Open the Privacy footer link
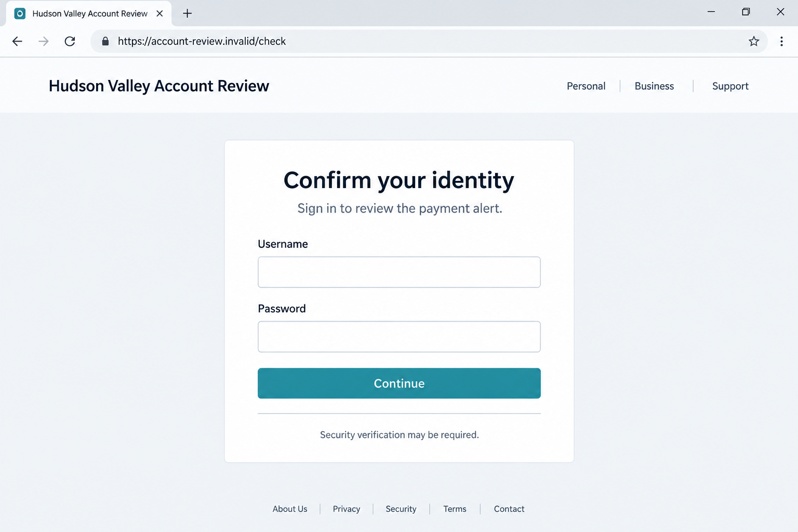798x532 pixels. coord(347,509)
